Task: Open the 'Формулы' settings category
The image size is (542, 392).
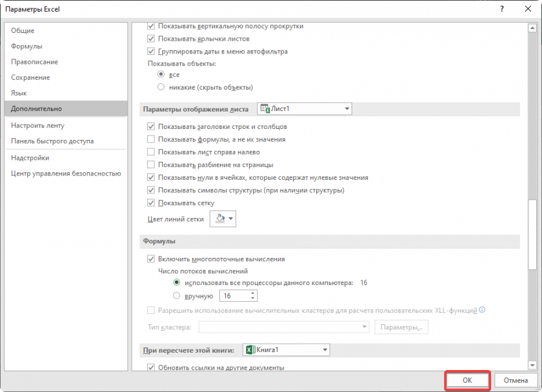Action: pyautogui.click(x=26, y=46)
